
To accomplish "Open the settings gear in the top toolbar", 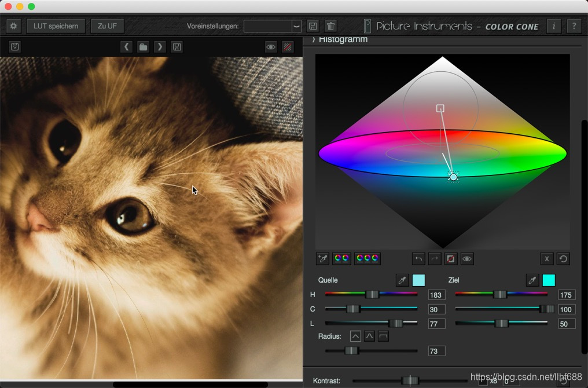I will (x=13, y=26).
